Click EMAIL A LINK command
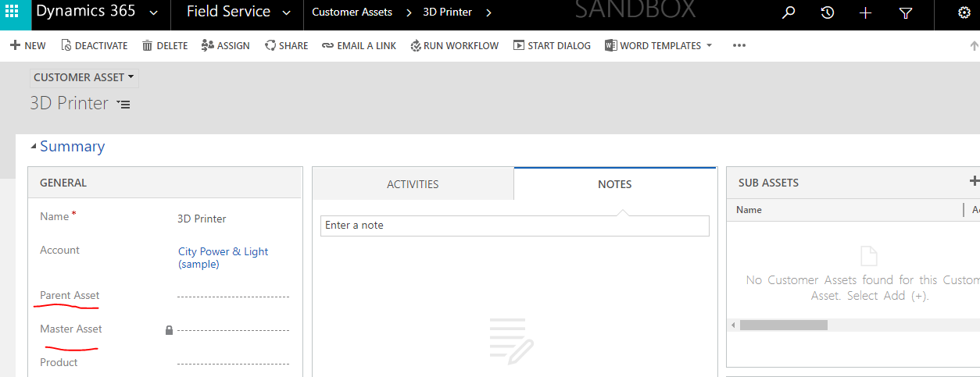The height and width of the screenshot is (377, 980). [359, 46]
